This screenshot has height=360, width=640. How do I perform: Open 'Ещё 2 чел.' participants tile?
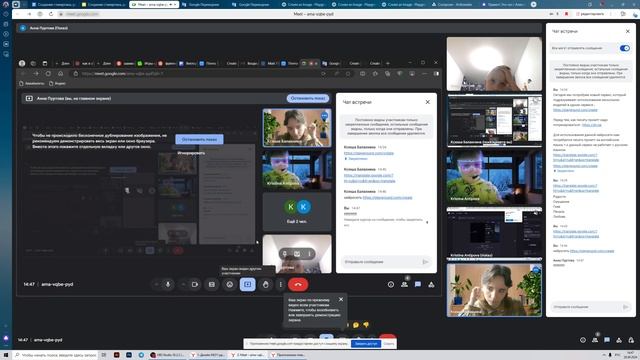click(297, 212)
